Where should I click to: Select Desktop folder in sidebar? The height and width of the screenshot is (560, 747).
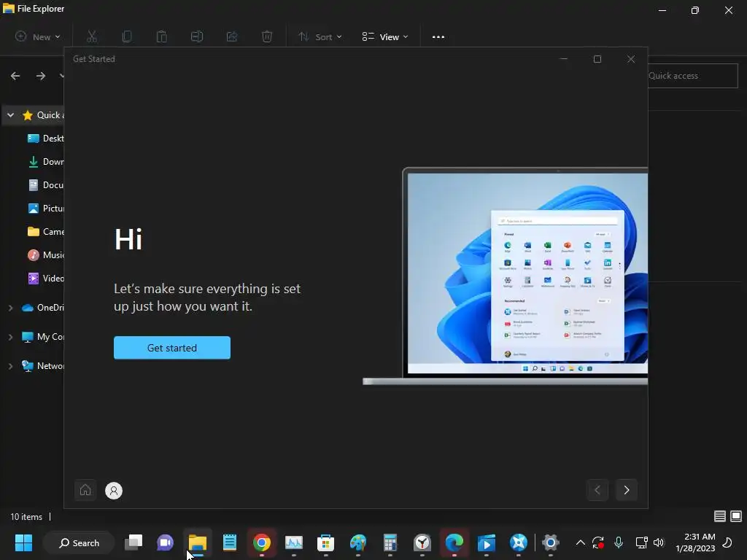(x=45, y=138)
